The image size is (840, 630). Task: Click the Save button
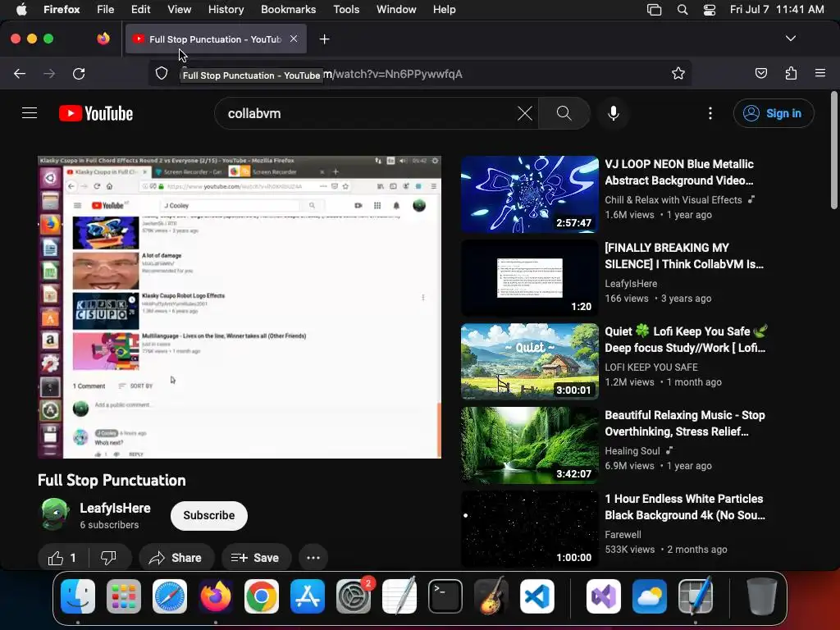pos(256,558)
